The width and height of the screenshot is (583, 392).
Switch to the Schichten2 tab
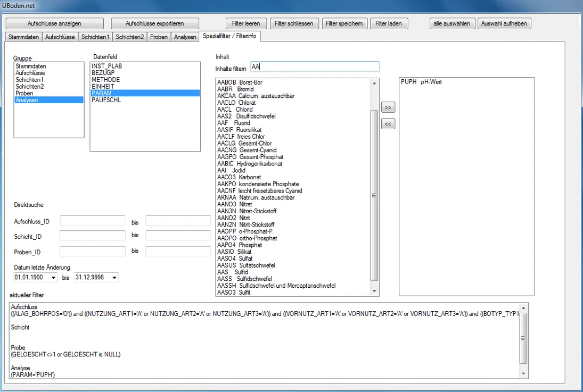pyautogui.click(x=129, y=37)
